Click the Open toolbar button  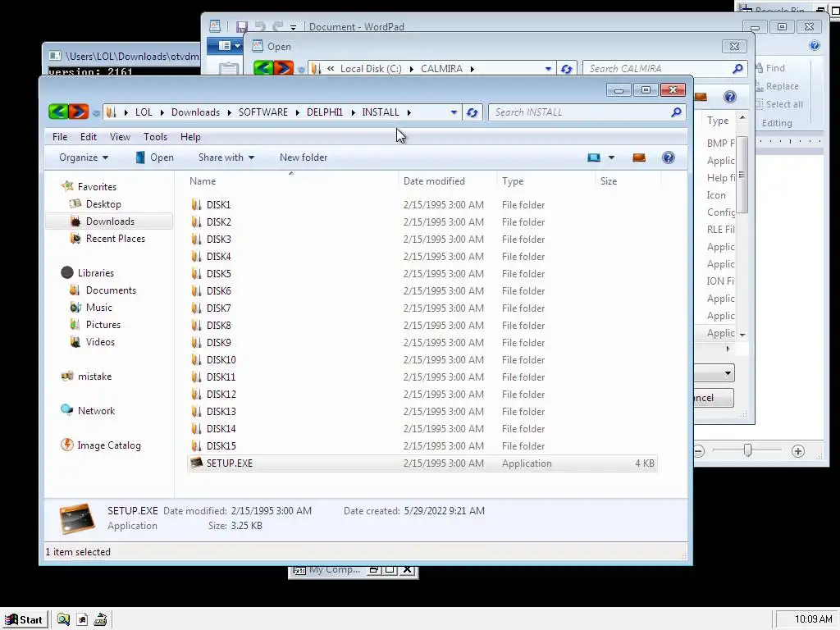tap(154, 157)
